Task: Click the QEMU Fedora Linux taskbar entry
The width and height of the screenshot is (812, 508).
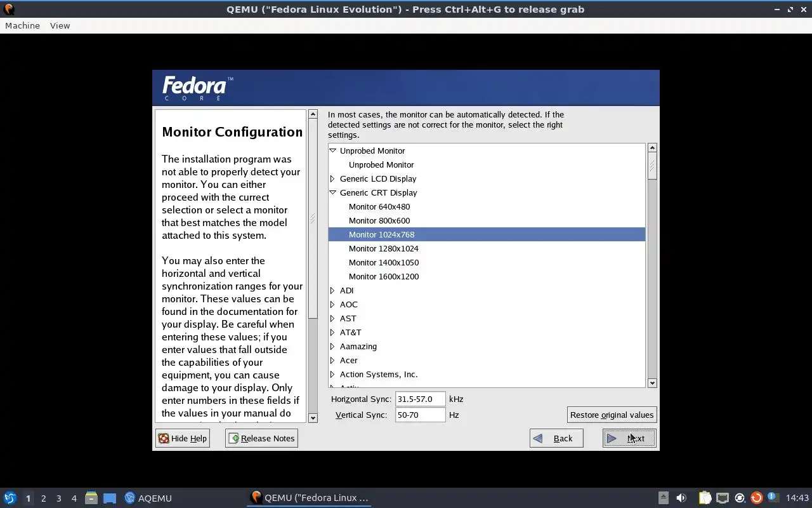Action: pyautogui.click(x=310, y=498)
